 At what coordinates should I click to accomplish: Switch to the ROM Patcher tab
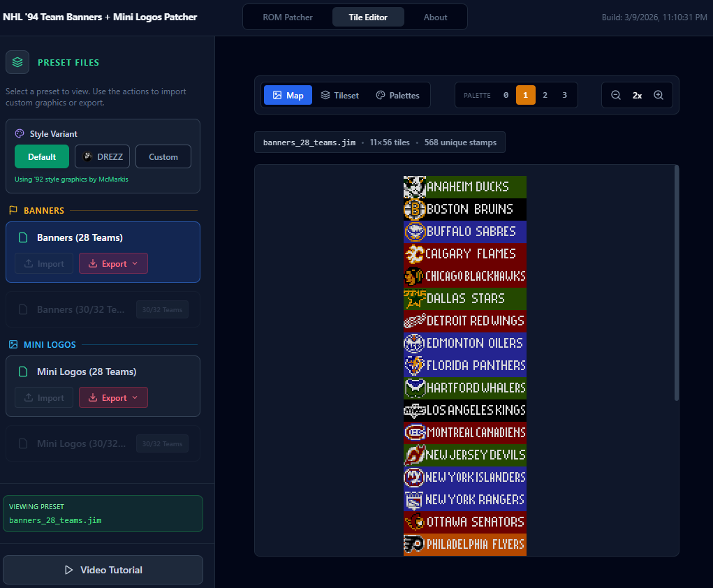point(288,17)
